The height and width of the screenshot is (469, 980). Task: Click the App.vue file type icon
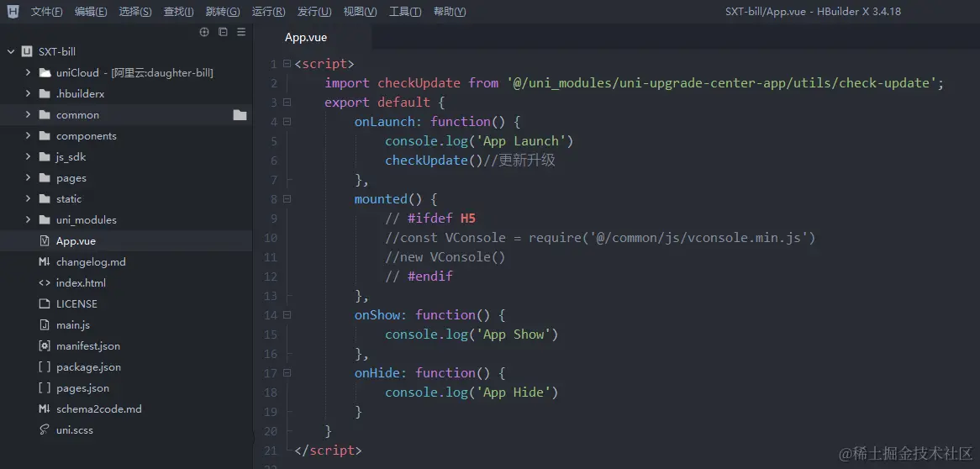coord(45,240)
